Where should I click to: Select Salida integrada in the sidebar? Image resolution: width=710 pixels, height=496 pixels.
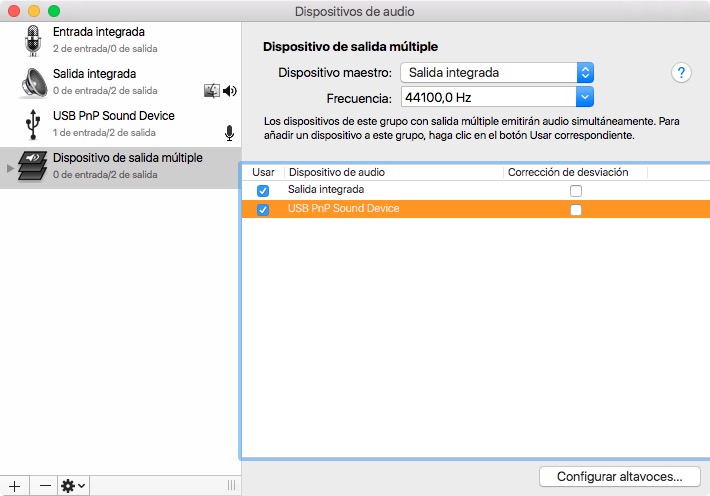tap(120, 82)
